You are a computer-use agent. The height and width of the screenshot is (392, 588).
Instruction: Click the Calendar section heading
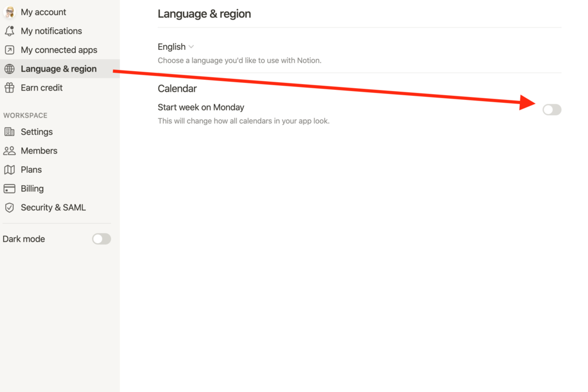pos(177,88)
